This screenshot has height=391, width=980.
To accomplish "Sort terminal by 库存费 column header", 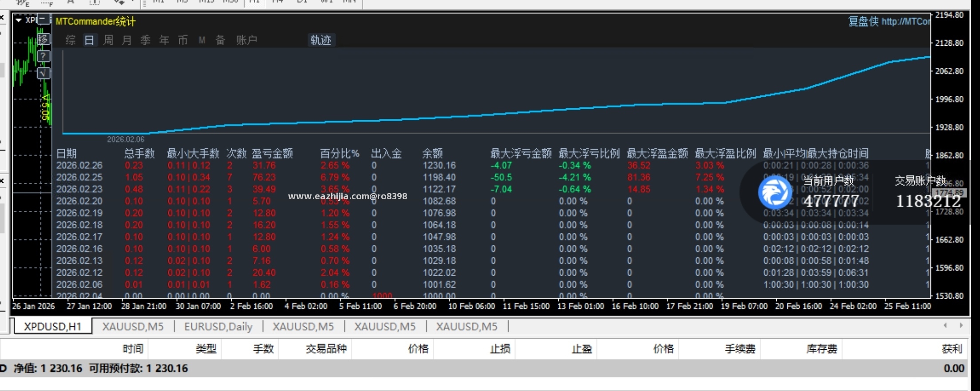I will pyautogui.click(x=822, y=349).
